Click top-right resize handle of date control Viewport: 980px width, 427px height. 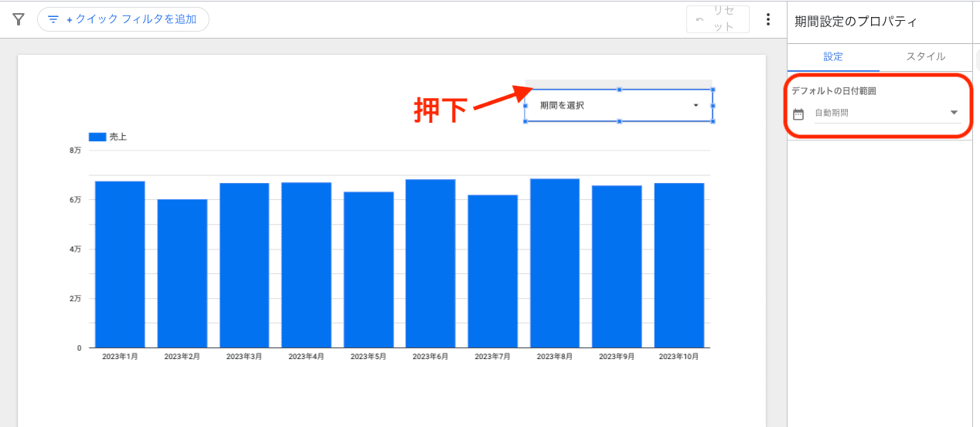coord(712,90)
